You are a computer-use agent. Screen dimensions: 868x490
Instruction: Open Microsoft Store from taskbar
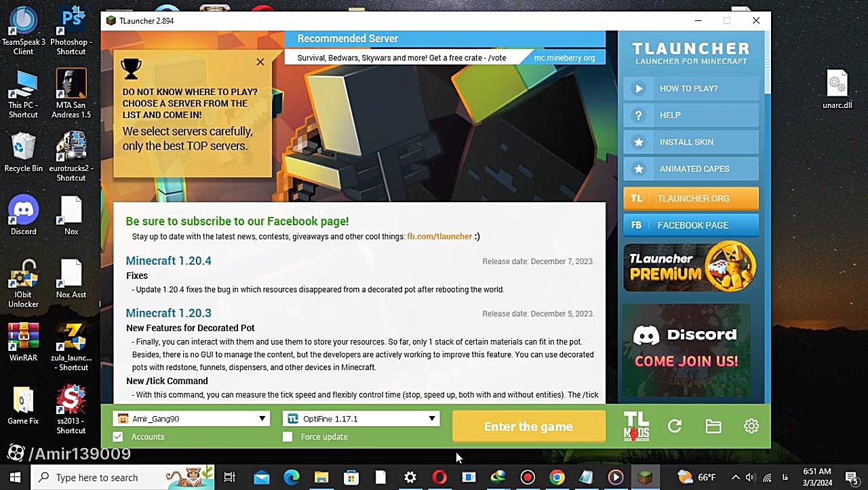(351, 477)
